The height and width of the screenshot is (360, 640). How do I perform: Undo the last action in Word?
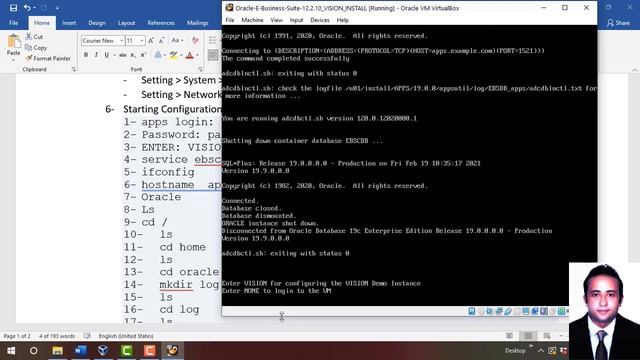tap(27, 8)
